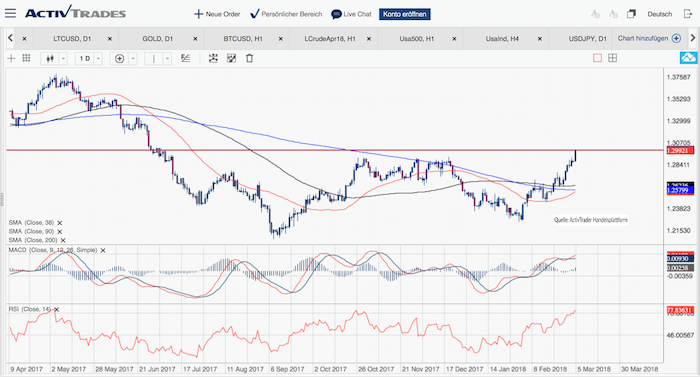The image size is (700, 377).
Task: Click Chart hinzufügen to add chart
Action: point(649,38)
